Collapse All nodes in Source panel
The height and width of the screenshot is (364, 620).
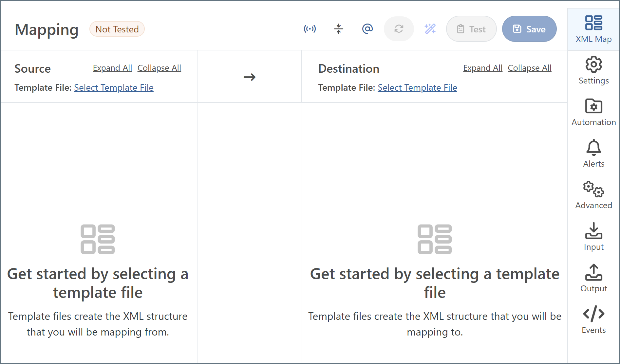[159, 68]
